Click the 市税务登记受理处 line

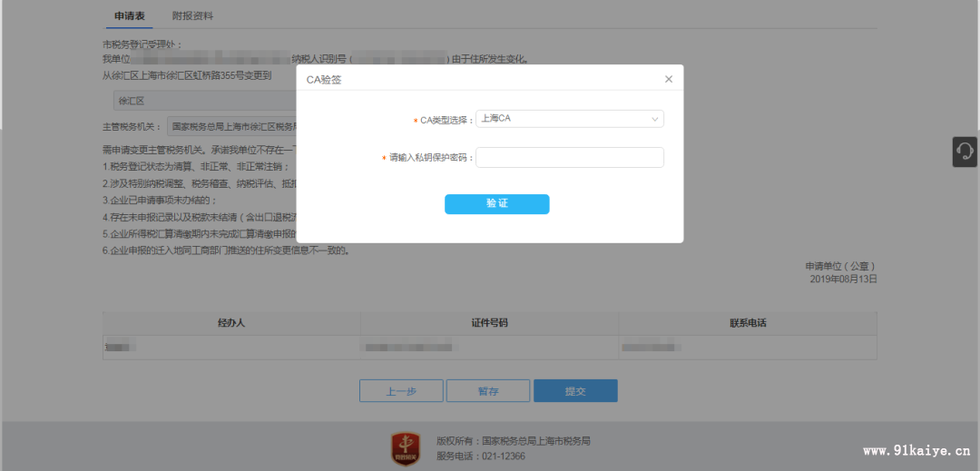[142, 44]
